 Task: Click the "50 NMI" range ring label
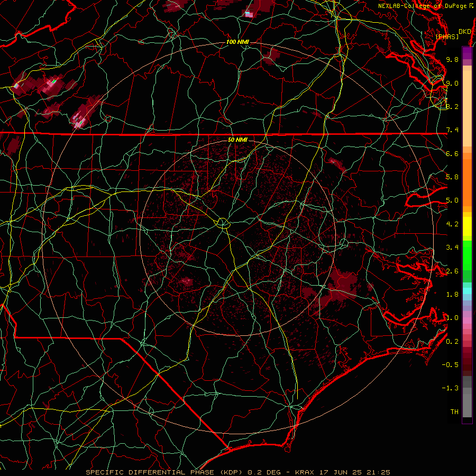pyautogui.click(x=237, y=140)
